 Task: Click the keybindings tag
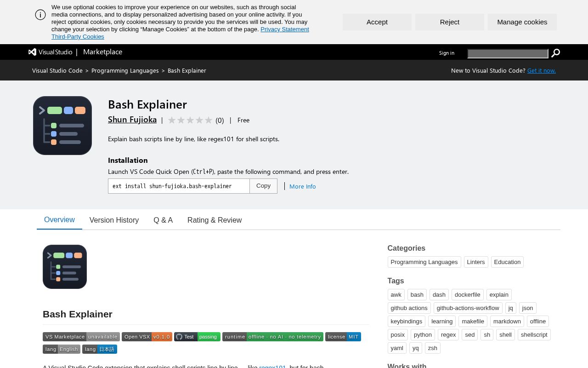[x=407, y=322]
